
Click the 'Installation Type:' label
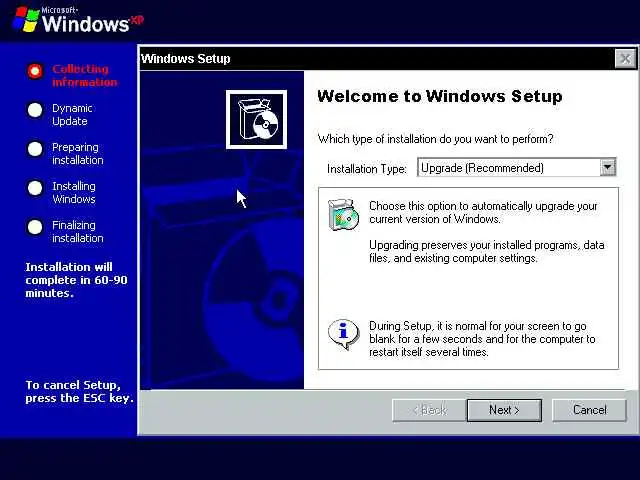click(367, 169)
